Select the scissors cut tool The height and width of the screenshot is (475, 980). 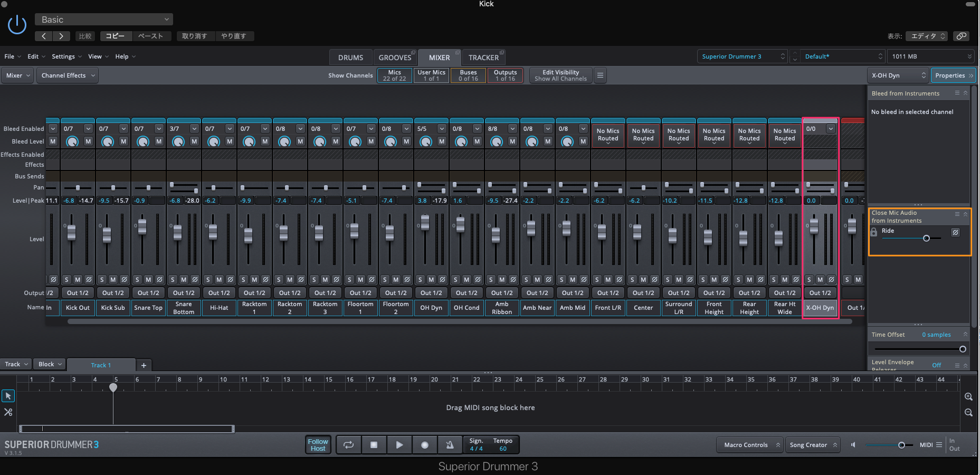coord(8,412)
